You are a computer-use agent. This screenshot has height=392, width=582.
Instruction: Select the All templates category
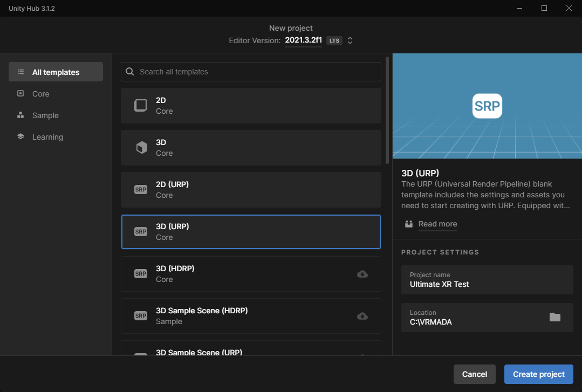(x=56, y=72)
